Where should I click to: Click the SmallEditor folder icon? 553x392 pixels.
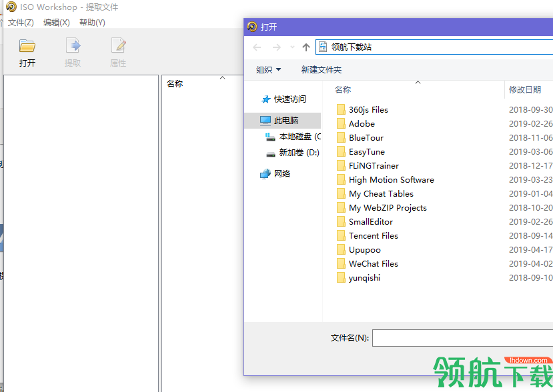point(341,222)
